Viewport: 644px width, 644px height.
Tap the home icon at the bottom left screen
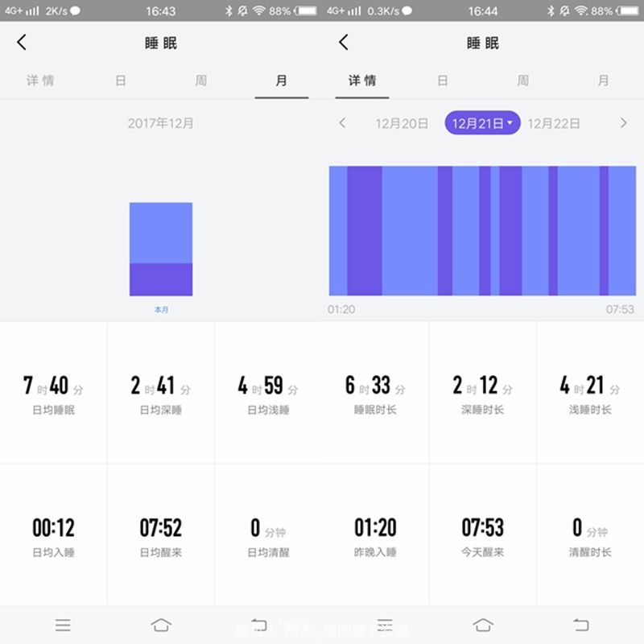tap(161, 625)
